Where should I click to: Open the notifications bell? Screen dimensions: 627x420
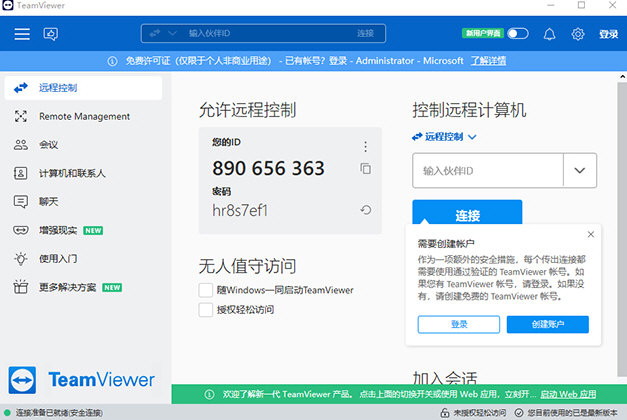point(549,34)
